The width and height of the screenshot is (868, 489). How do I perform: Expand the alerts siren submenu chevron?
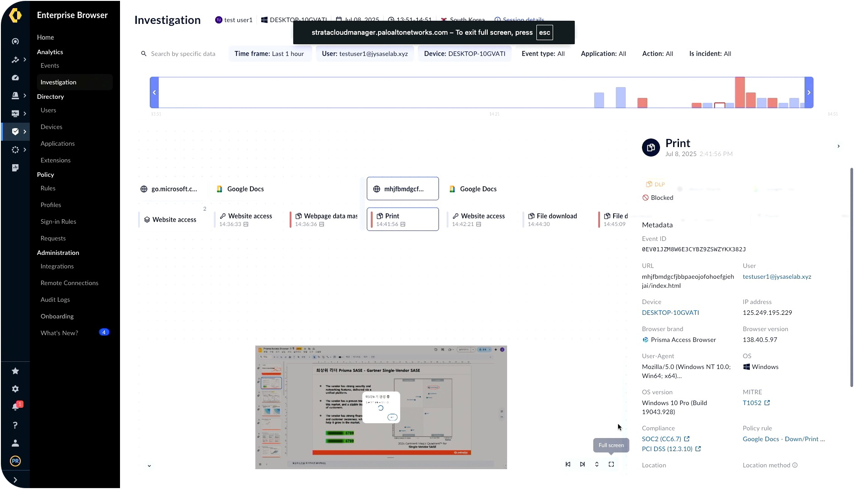[25, 96]
